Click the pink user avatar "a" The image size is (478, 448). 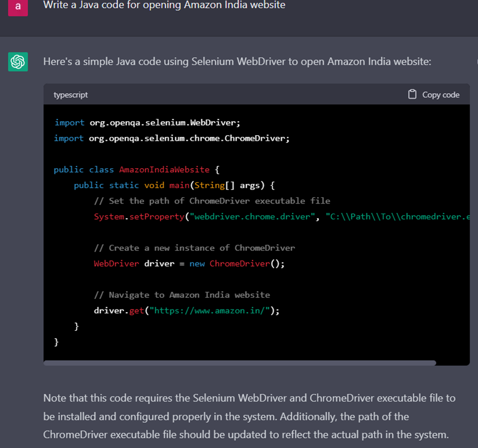tap(18, 7)
